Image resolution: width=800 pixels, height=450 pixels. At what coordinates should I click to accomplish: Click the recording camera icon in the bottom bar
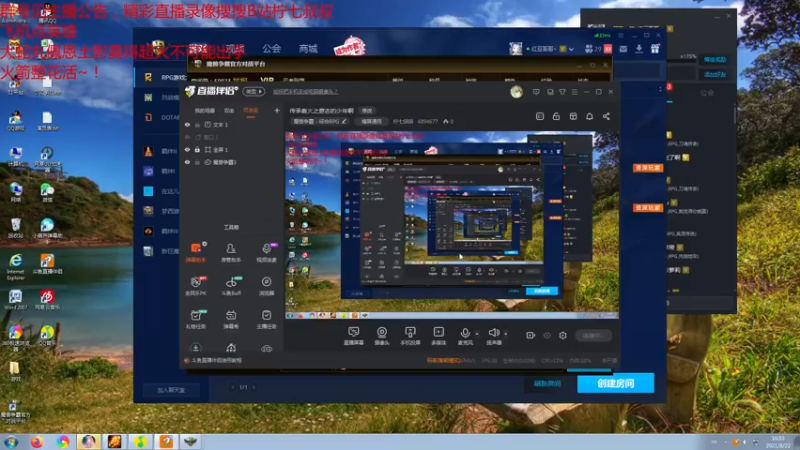click(531, 335)
